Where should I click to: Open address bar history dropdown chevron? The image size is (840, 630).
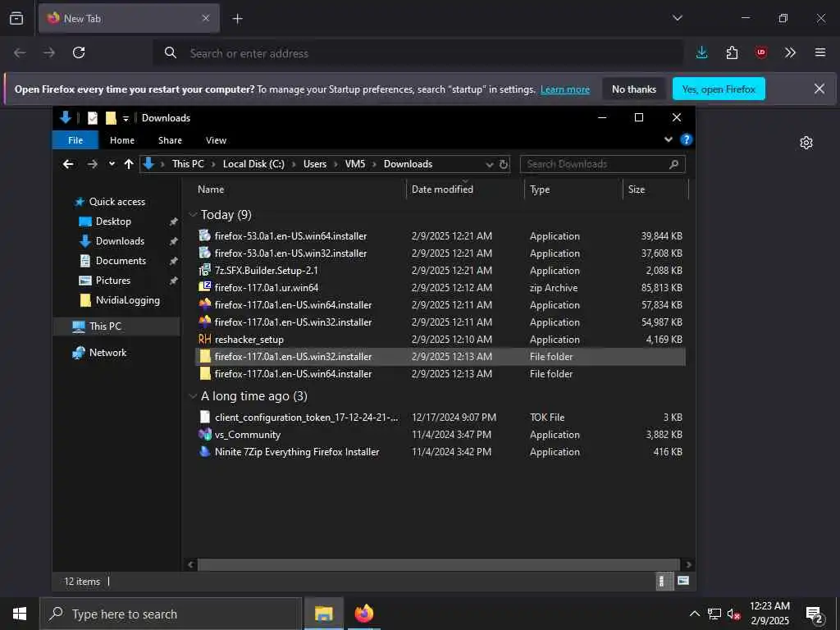pos(489,164)
